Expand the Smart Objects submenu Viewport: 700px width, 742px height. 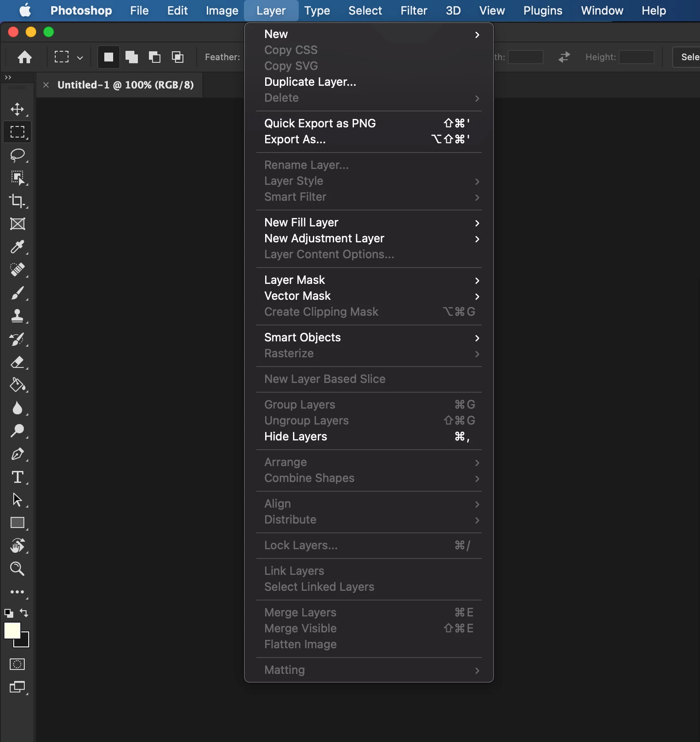click(x=369, y=337)
